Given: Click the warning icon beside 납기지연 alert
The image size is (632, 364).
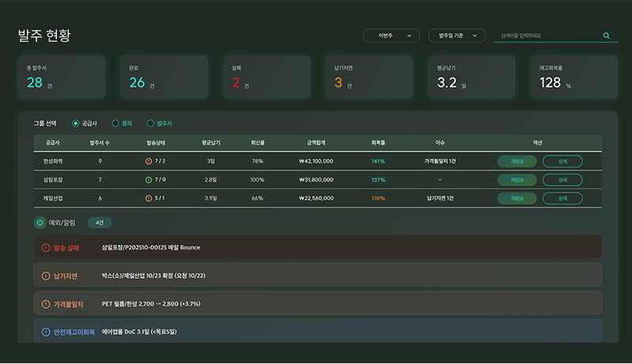Looking at the screenshot, I should (x=45, y=276).
